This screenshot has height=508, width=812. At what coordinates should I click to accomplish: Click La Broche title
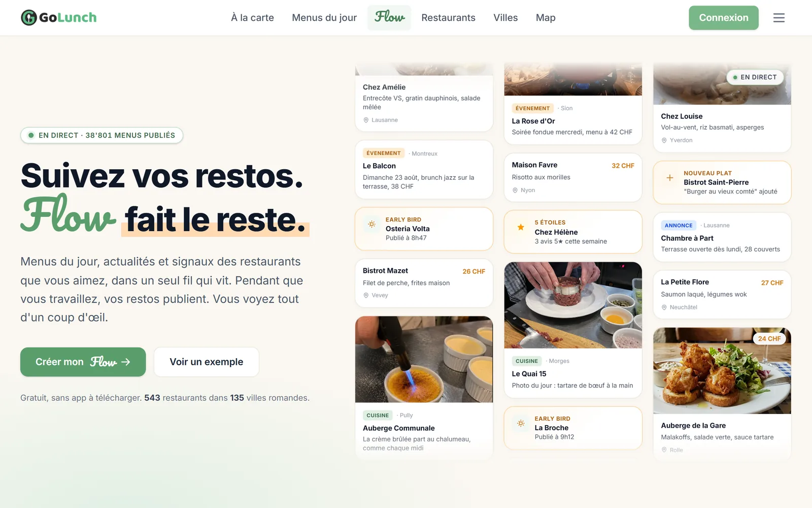(x=552, y=428)
